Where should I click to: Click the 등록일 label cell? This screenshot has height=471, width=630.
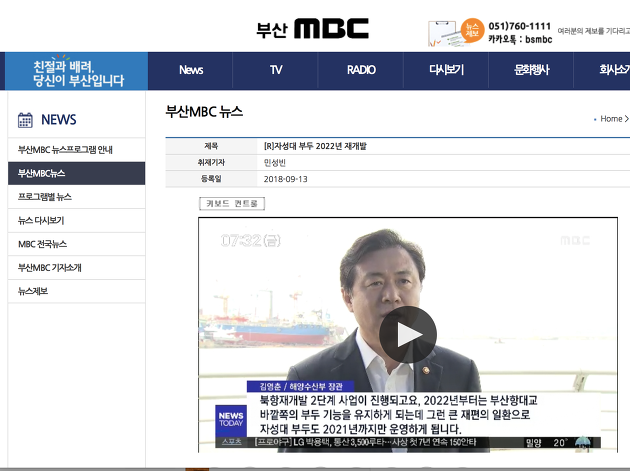[x=211, y=179]
